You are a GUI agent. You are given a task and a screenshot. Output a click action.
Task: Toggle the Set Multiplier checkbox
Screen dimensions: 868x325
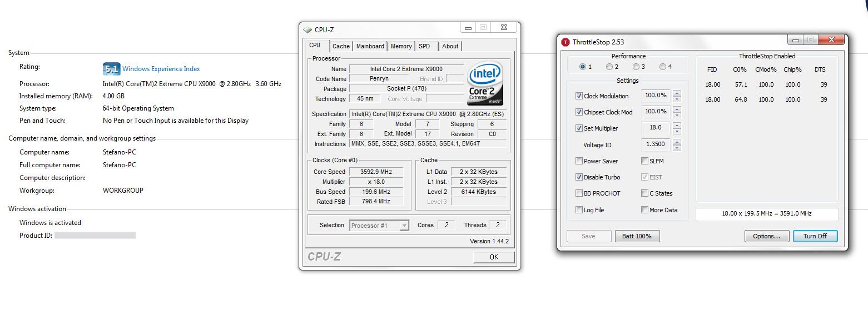579,128
